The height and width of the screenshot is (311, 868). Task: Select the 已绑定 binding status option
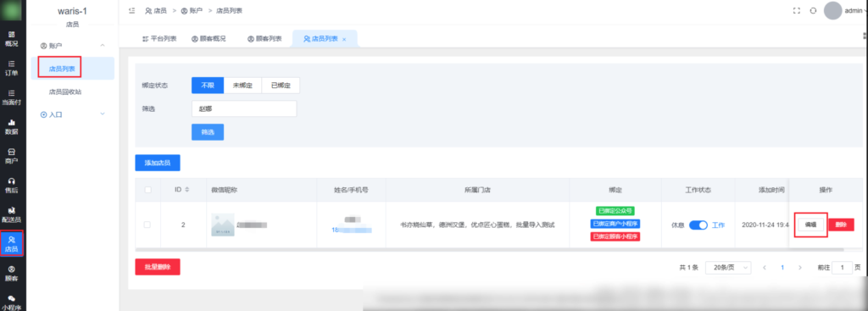[281, 86]
